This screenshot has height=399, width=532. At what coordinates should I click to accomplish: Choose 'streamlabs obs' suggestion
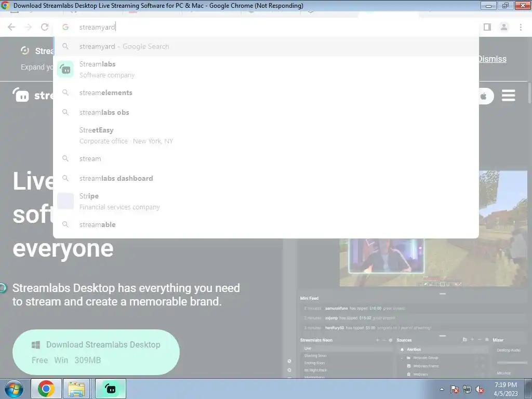(x=267, y=112)
